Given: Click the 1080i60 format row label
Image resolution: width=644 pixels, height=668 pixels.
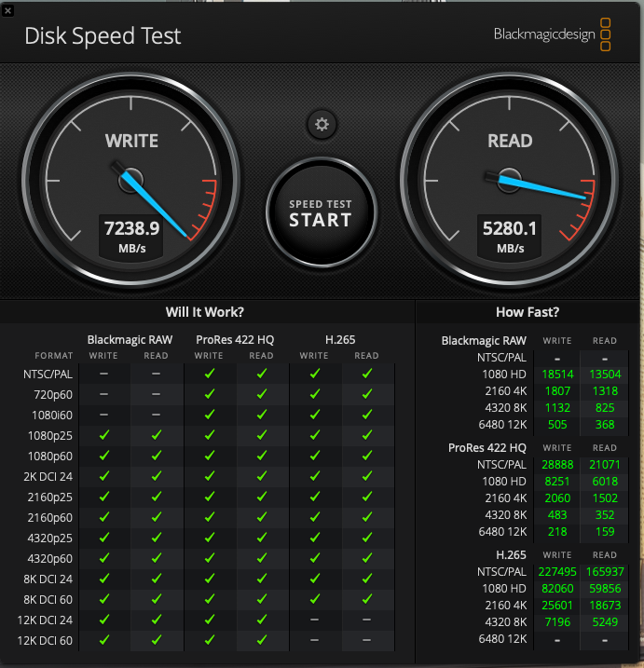Looking at the screenshot, I should coord(52,416).
